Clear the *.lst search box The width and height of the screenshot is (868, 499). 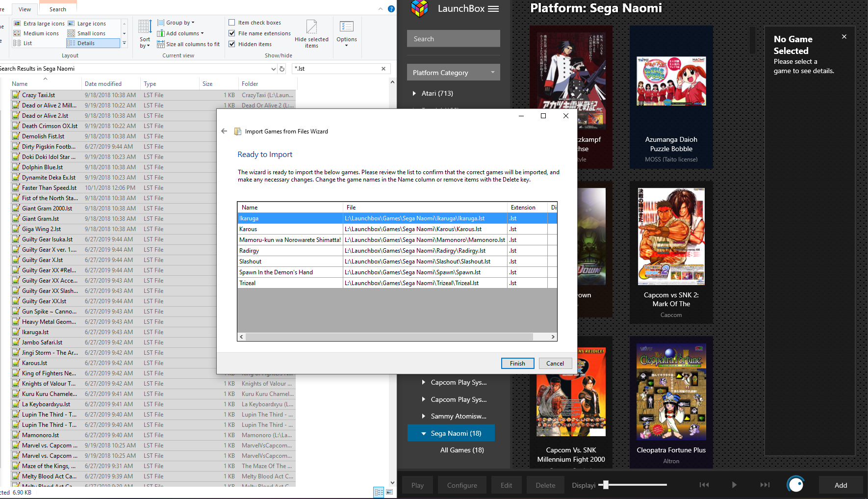click(x=383, y=69)
